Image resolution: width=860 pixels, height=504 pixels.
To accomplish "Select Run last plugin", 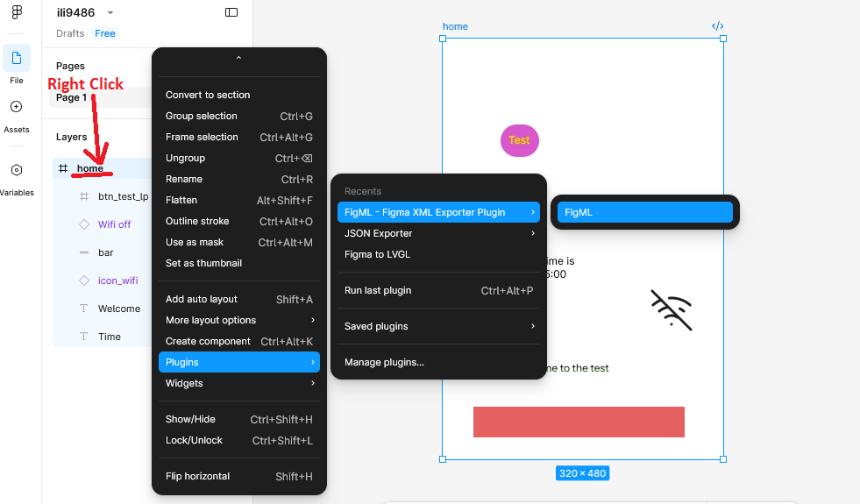I will pyautogui.click(x=439, y=291).
